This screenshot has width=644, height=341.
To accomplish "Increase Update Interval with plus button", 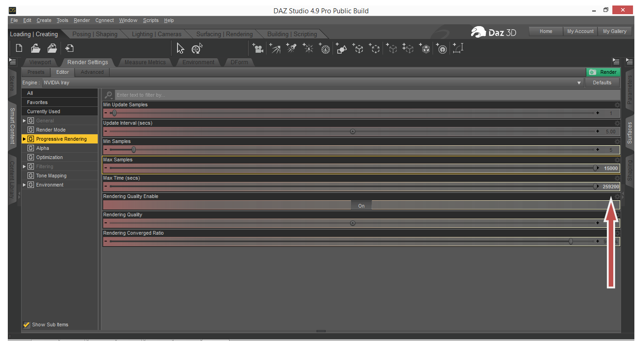I will pos(598,132).
